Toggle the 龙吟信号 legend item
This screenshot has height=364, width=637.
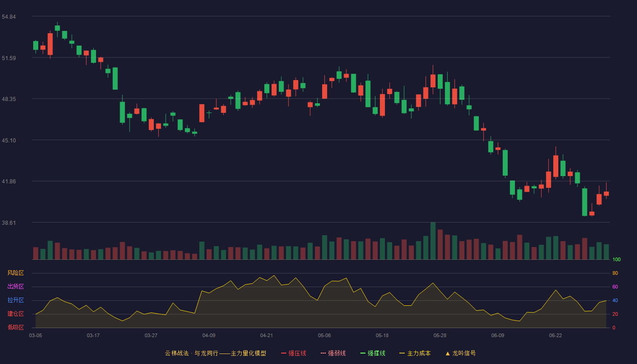pyautogui.click(x=460, y=353)
